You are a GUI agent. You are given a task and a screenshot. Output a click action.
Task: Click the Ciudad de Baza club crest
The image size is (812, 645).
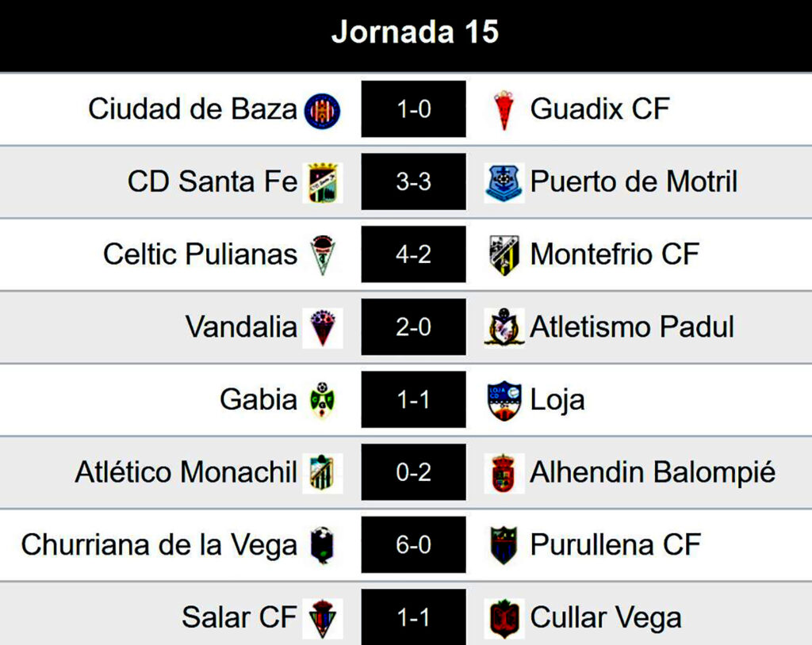[x=323, y=109]
